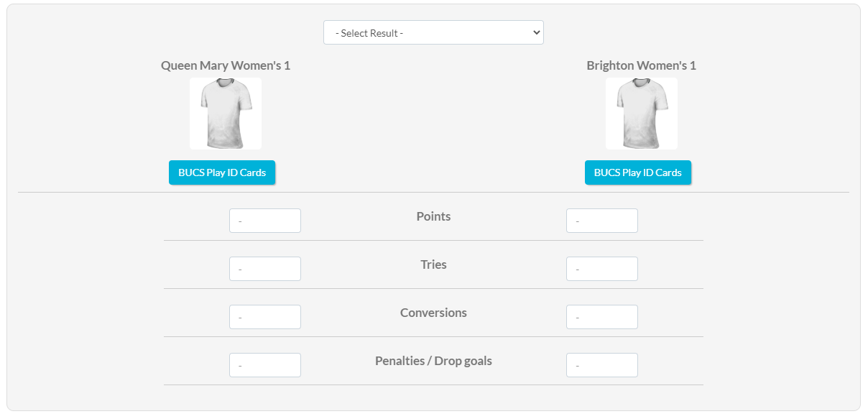This screenshot has width=868, height=419.
Task: Select Queen Mary Tries input box
Action: 265,269
